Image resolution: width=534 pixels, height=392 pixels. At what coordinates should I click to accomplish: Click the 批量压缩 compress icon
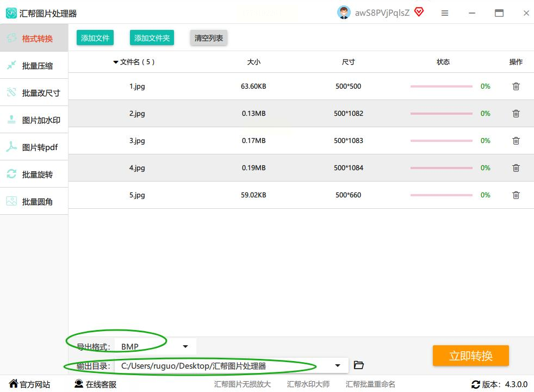pyautogui.click(x=11, y=65)
